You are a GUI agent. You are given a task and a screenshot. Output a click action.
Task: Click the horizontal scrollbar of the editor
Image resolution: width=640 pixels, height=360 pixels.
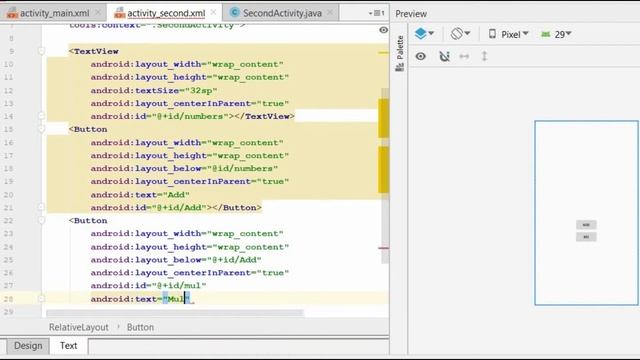(175, 313)
